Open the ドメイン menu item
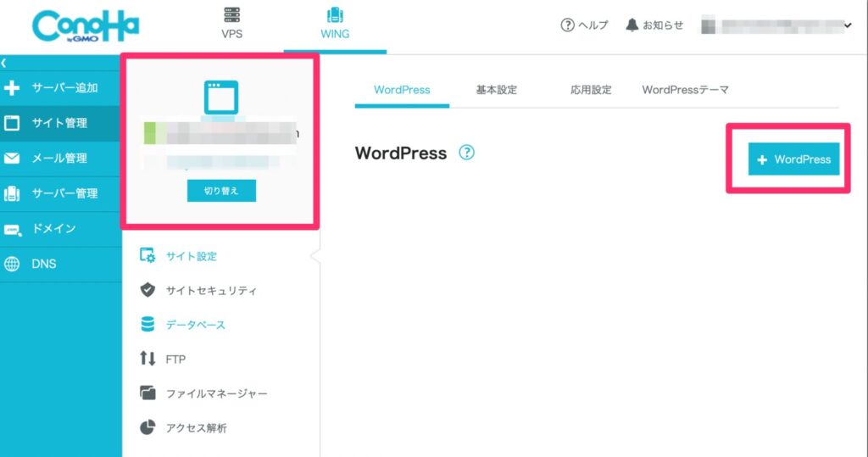The image size is (868, 457). (x=60, y=229)
